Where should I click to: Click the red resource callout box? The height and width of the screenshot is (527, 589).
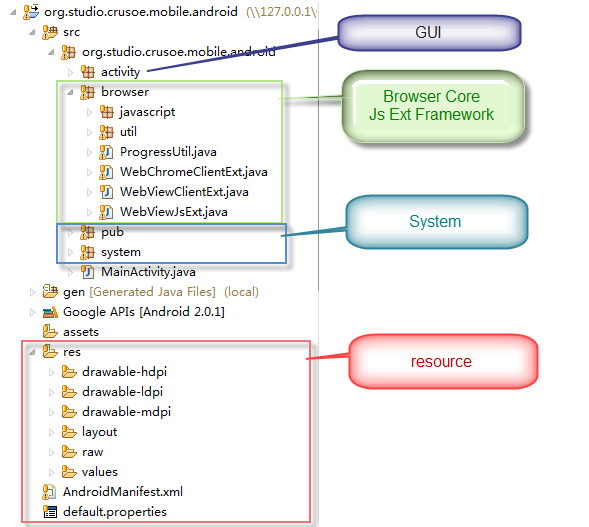click(x=443, y=362)
